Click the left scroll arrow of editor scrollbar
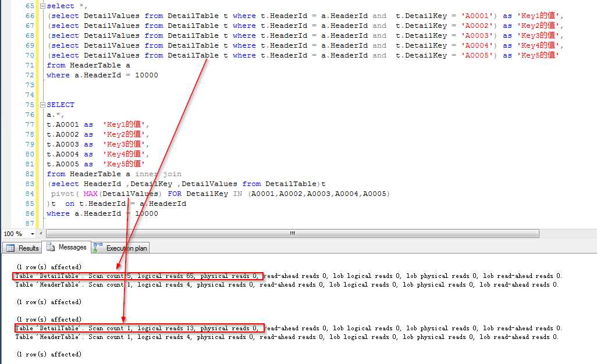Image resolution: width=597 pixels, height=364 pixels. click(41, 233)
